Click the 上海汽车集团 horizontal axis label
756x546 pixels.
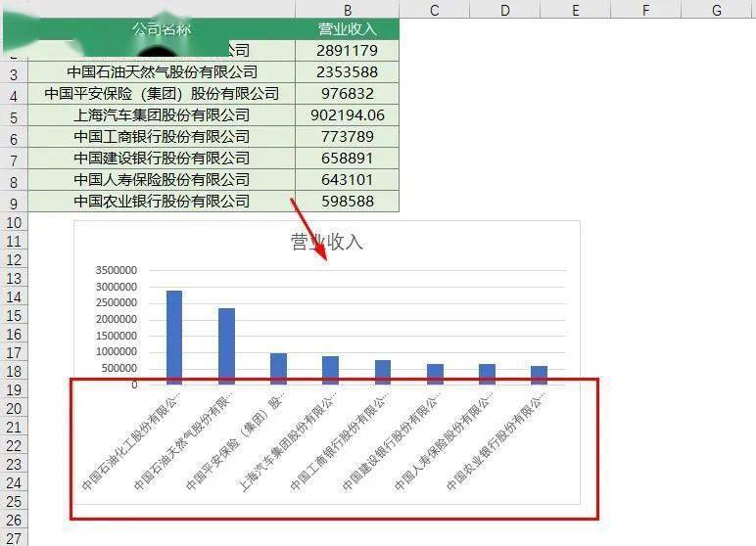[x=287, y=444]
